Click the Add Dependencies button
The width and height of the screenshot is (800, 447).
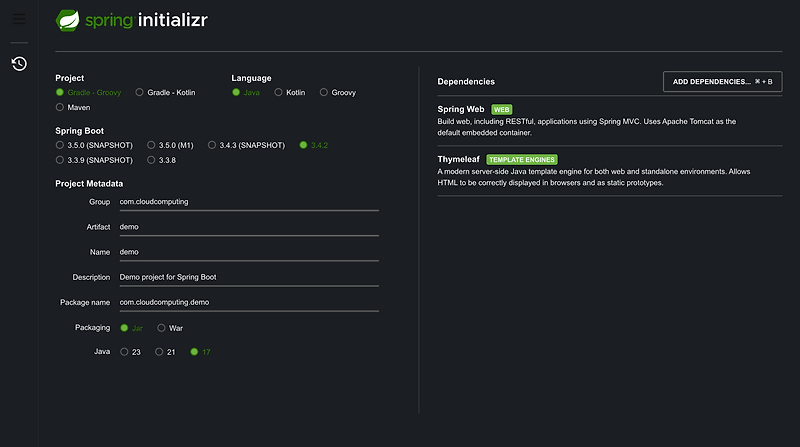pyautogui.click(x=722, y=81)
